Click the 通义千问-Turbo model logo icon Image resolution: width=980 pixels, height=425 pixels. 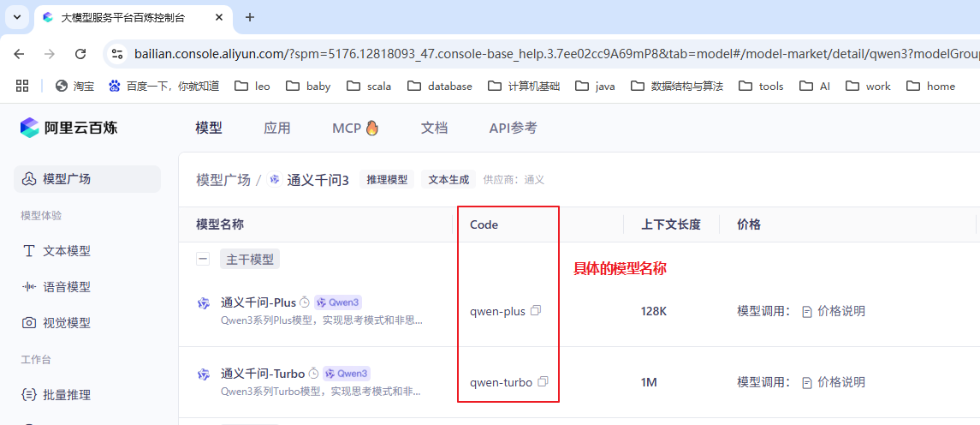coord(204,375)
